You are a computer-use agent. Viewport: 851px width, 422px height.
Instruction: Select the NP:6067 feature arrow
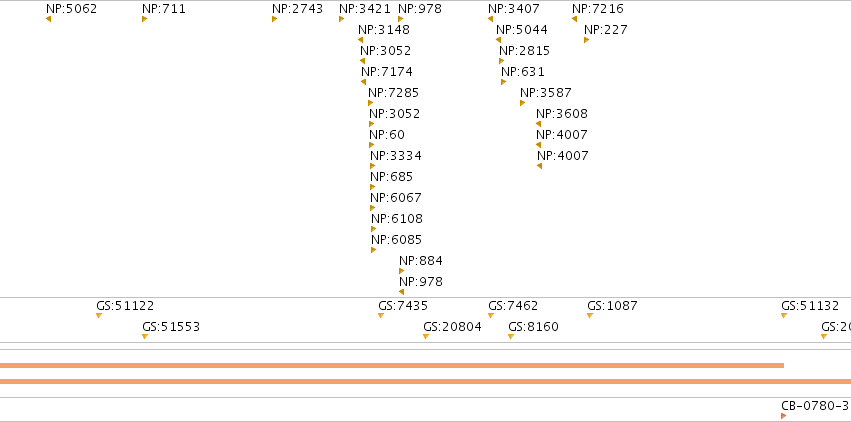pos(372,208)
